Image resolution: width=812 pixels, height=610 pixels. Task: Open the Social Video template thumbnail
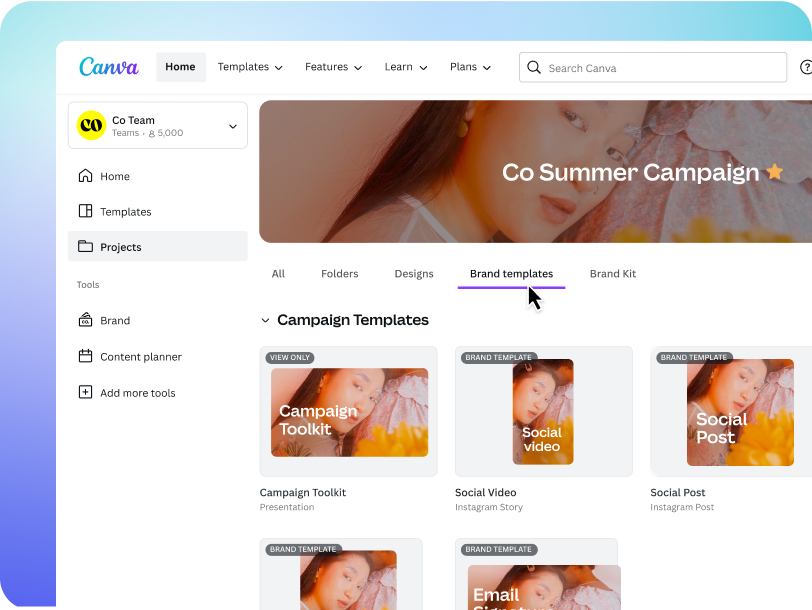coord(544,412)
